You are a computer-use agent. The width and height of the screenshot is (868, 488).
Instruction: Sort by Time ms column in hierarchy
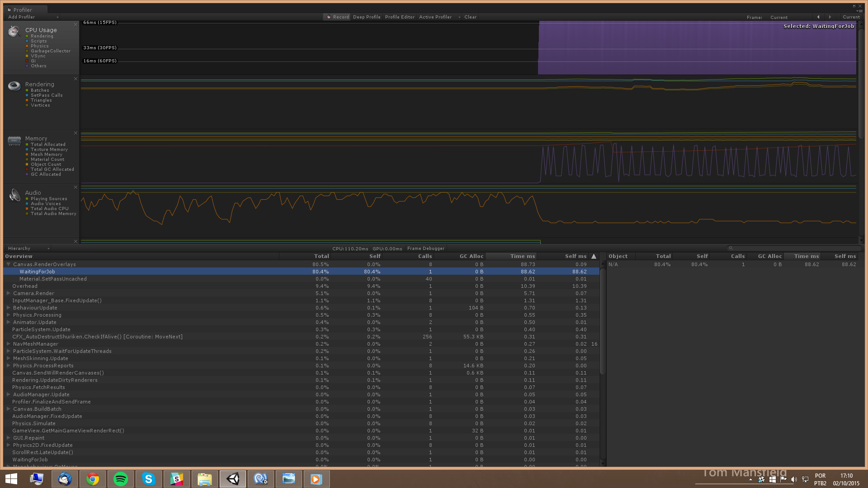tap(511, 256)
